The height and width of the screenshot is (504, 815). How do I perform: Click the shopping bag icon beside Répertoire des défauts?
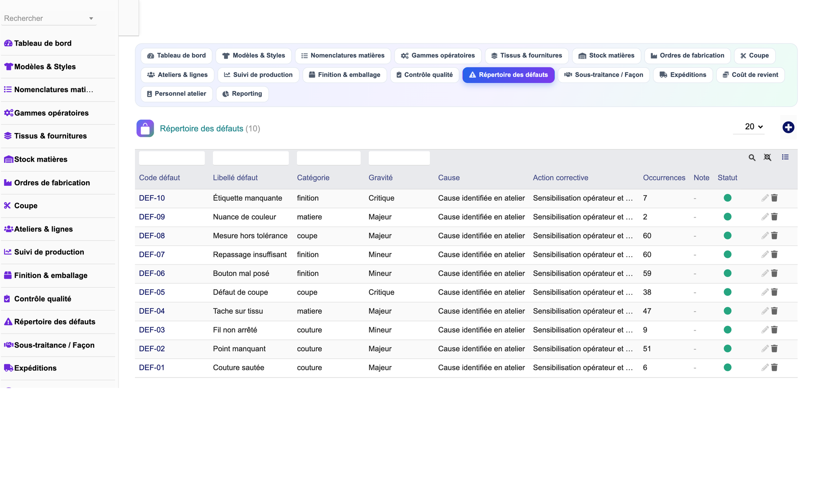(145, 129)
